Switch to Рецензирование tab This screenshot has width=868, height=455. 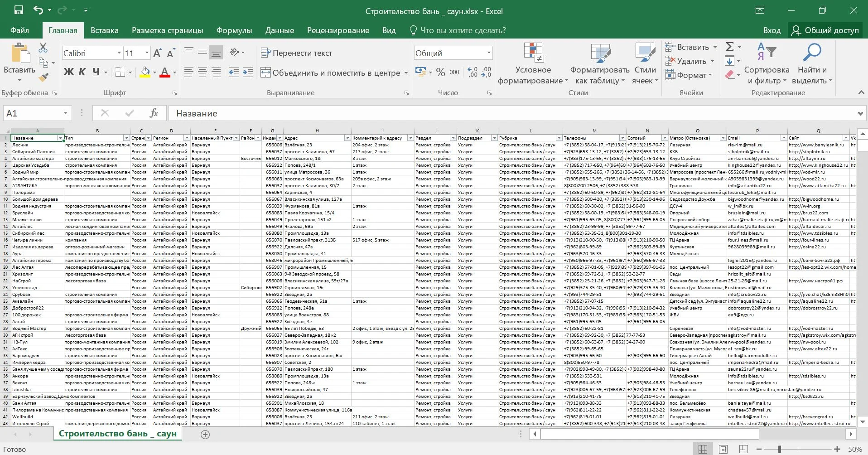338,30
